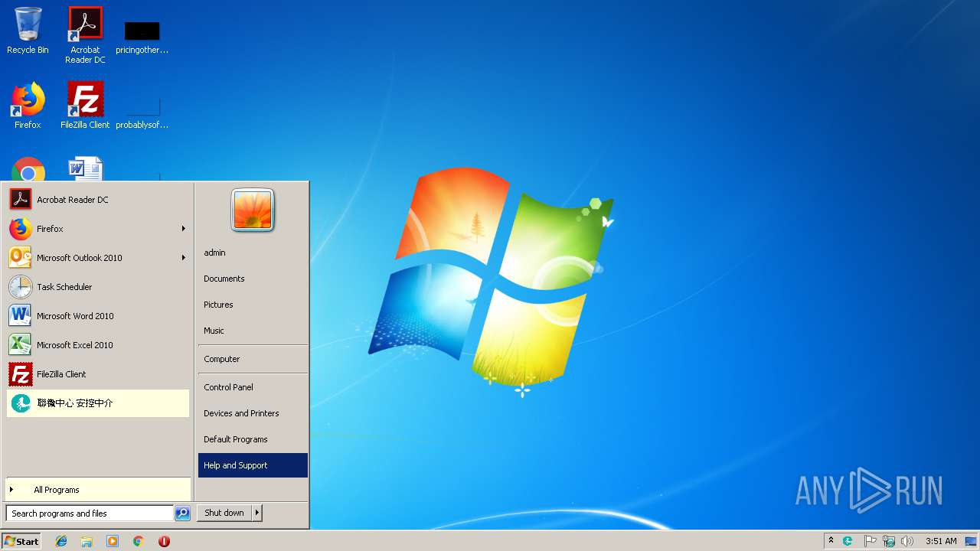The image size is (980, 551).
Task: Click the teal tray application icon
Action: pos(848,541)
